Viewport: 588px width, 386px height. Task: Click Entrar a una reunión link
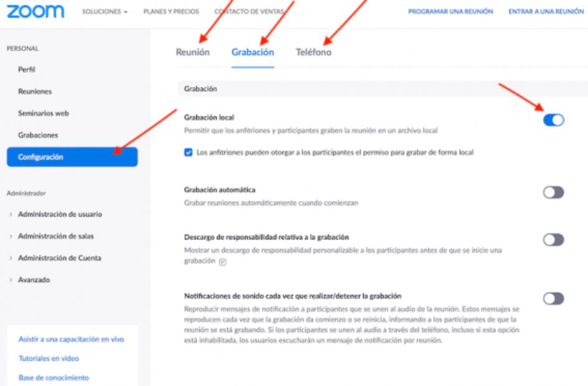pos(546,12)
